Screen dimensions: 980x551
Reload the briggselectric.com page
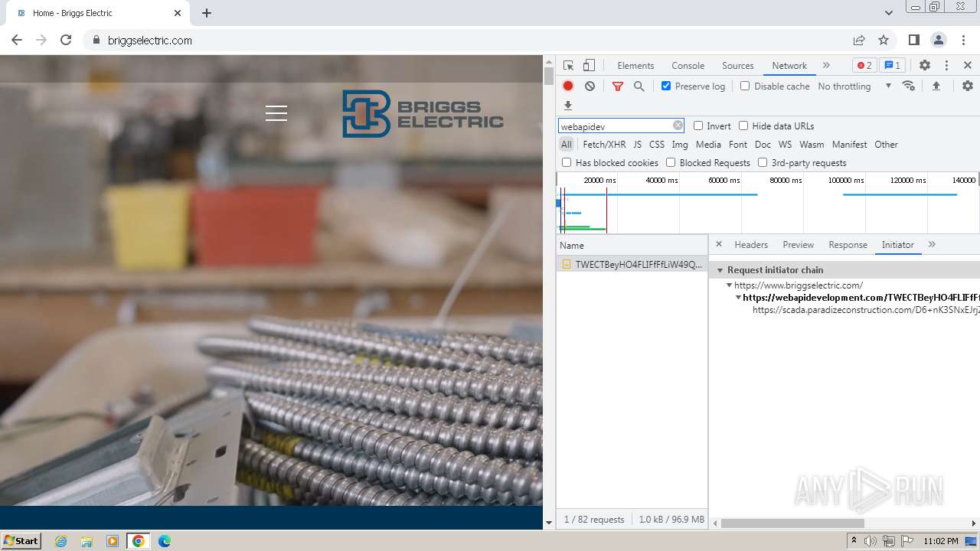66,40
